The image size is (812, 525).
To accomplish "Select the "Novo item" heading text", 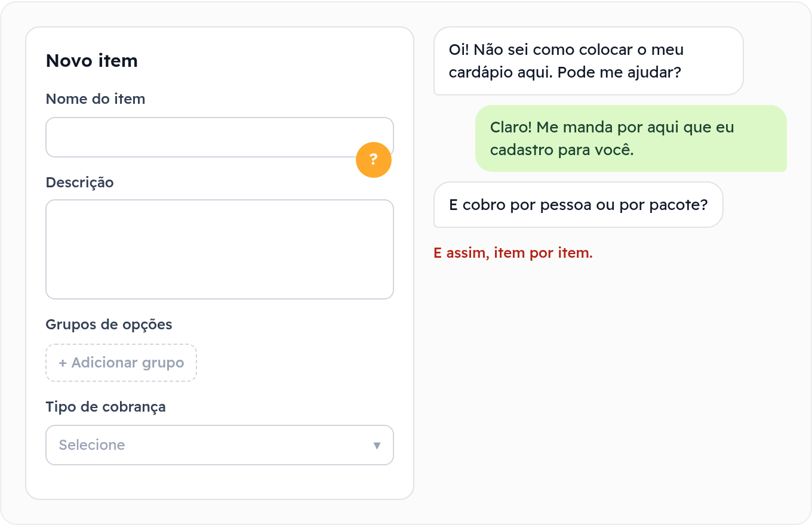I will pos(92,61).
